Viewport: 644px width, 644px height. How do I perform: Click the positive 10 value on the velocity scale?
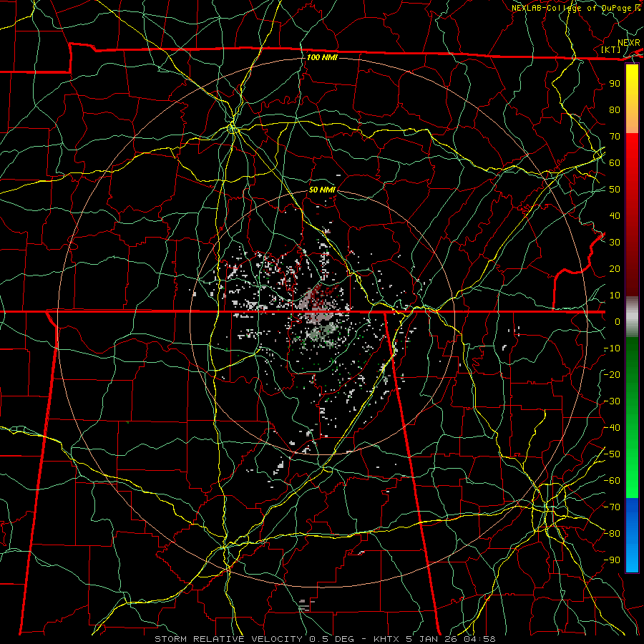[615, 296]
